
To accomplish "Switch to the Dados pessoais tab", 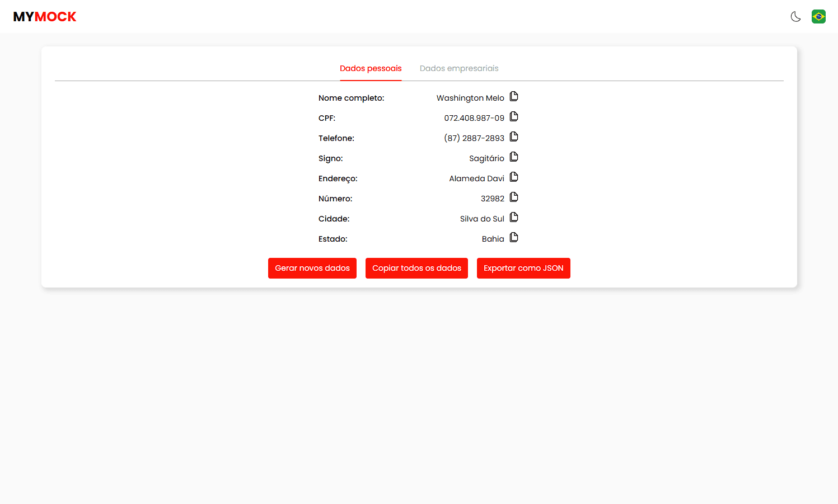I will point(371,68).
